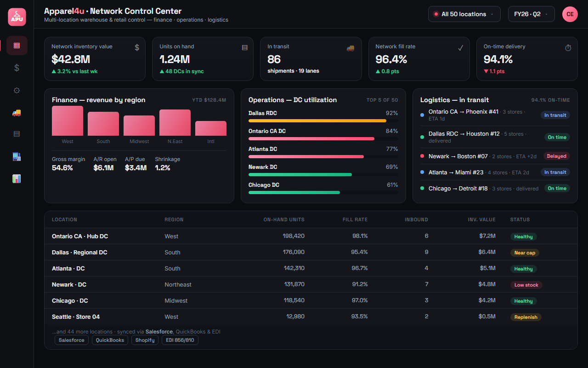The height and width of the screenshot is (368, 588).
Task: Click the $42.8M network inventory value
Action: point(71,59)
